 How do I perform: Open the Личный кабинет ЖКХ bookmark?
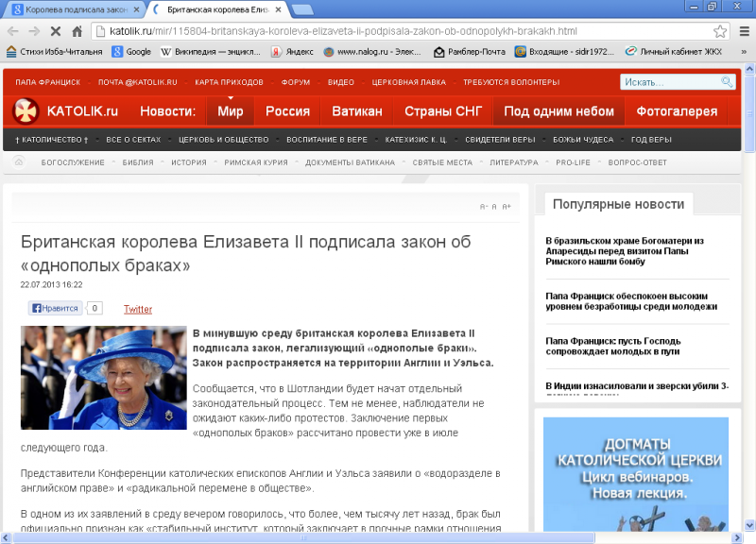[673, 52]
